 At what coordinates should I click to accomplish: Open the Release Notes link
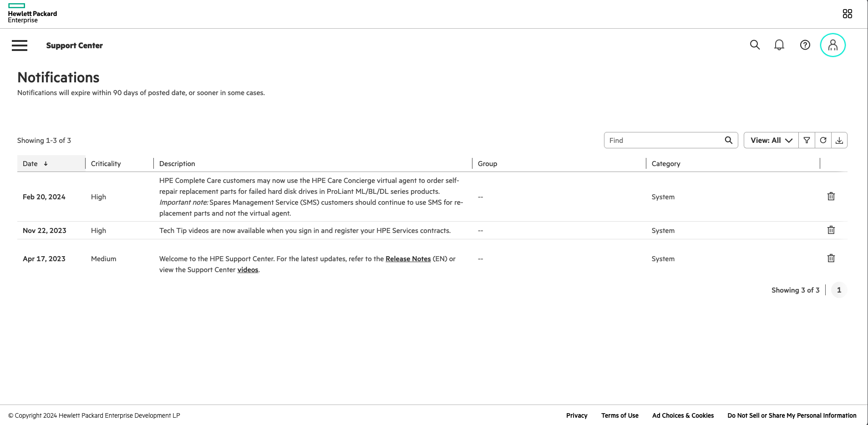click(x=408, y=259)
